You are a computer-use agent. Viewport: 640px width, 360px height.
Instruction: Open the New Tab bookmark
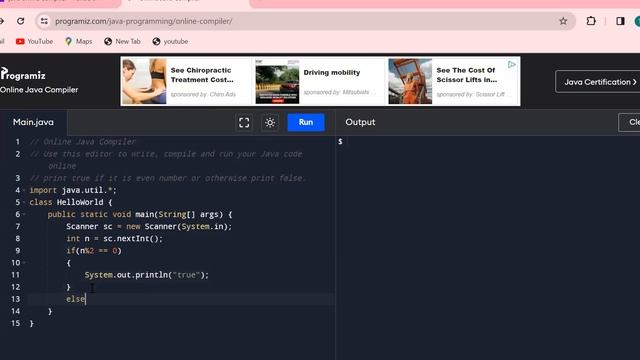click(122, 41)
